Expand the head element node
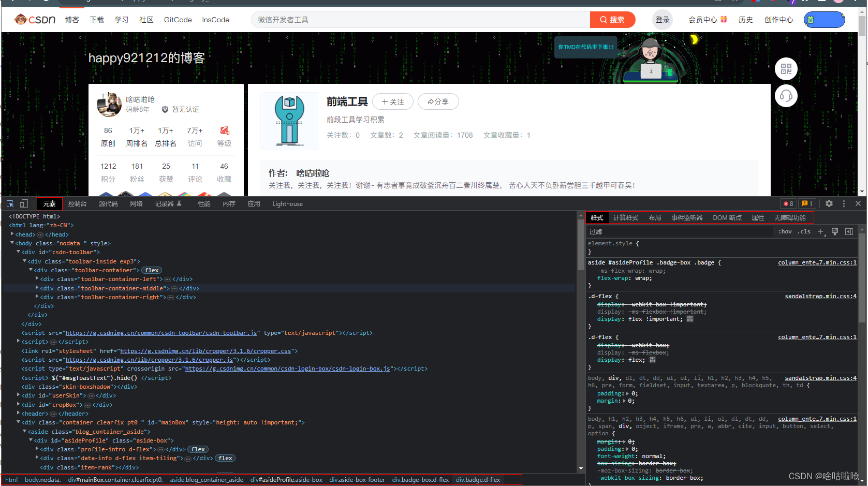 pyautogui.click(x=12, y=234)
